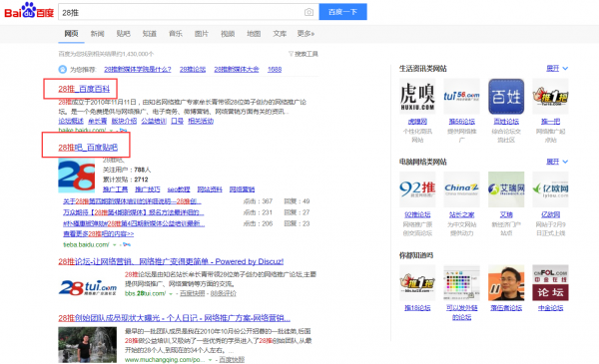
Task: Open tieba post with 点击 231
Action: click(134, 212)
